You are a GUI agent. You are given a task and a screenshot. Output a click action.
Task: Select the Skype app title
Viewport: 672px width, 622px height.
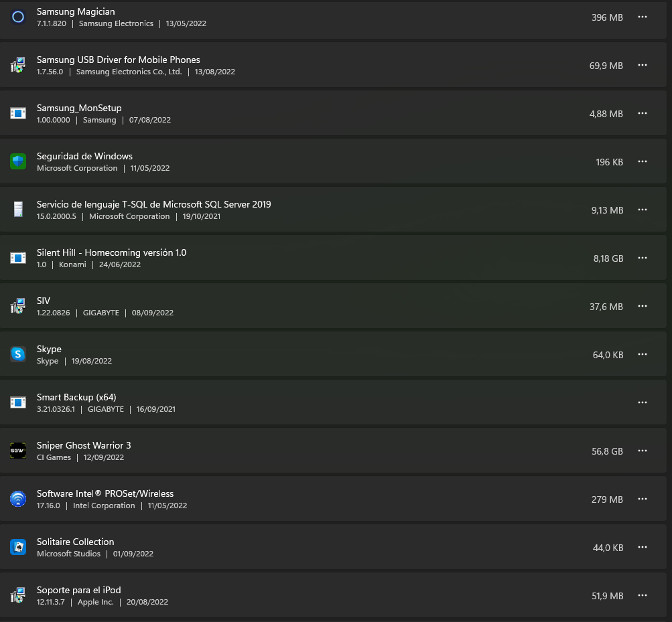click(49, 349)
